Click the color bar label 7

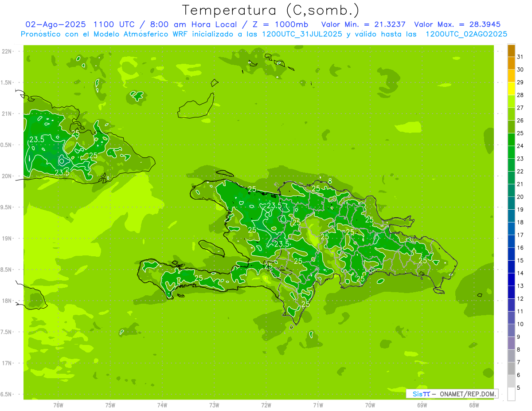pyautogui.click(x=519, y=363)
